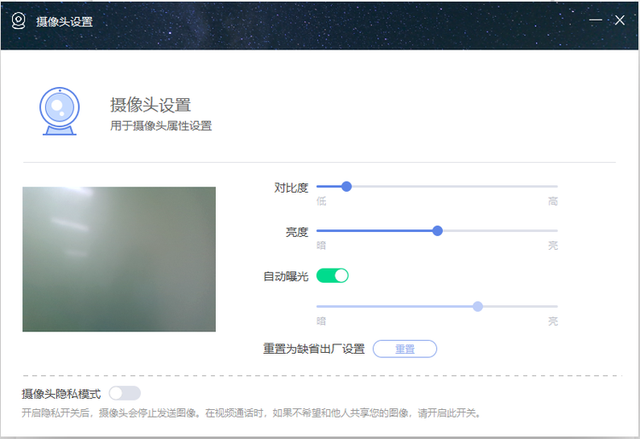The width and height of the screenshot is (640, 439).
Task: Click the 亮 label under exposure slider
Action: [553, 321]
